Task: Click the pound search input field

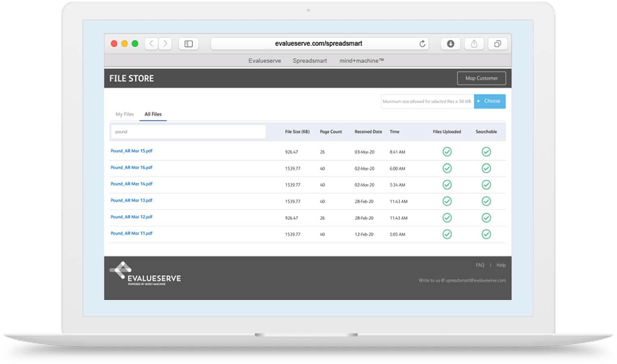Action: pos(188,131)
